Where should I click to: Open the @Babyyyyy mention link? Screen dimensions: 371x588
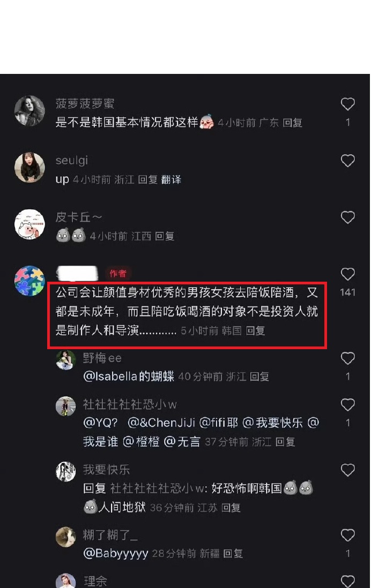(116, 554)
